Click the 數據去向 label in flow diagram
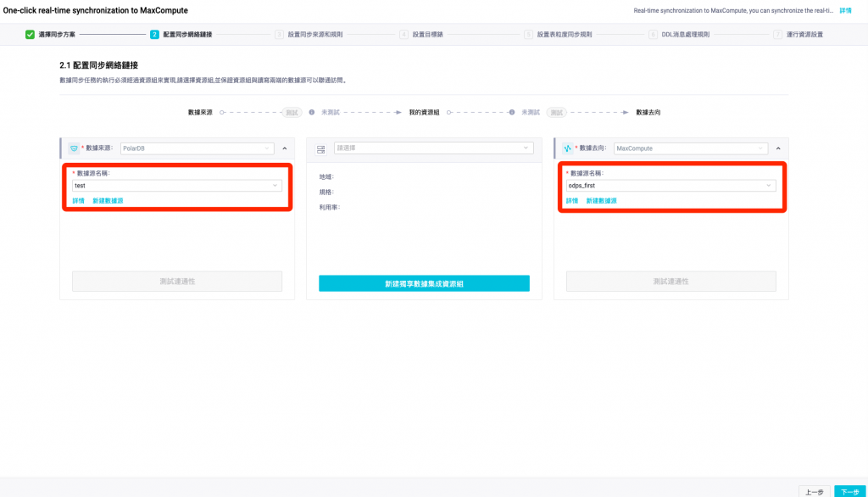This screenshot has width=868, height=497. coord(648,113)
